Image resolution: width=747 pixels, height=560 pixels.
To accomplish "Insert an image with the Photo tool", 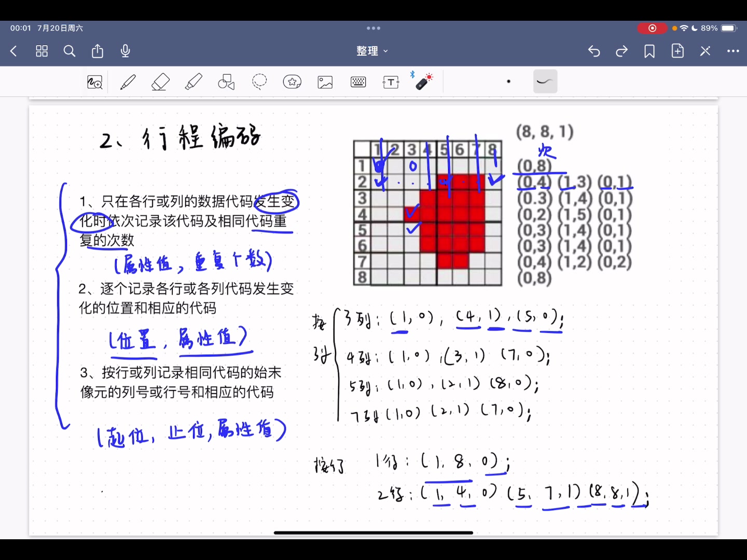I will pyautogui.click(x=325, y=81).
